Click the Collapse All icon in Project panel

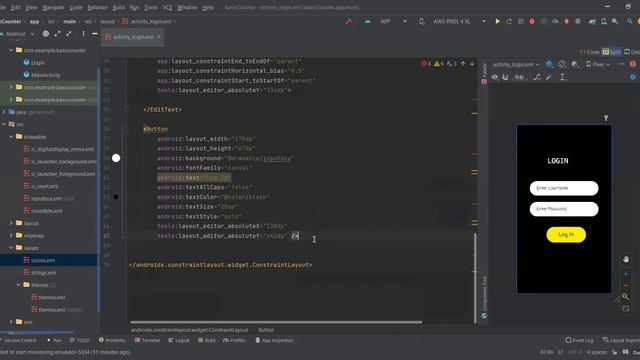[69, 33]
